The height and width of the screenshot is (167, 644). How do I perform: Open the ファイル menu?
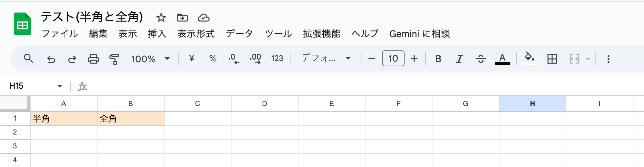[x=60, y=34]
